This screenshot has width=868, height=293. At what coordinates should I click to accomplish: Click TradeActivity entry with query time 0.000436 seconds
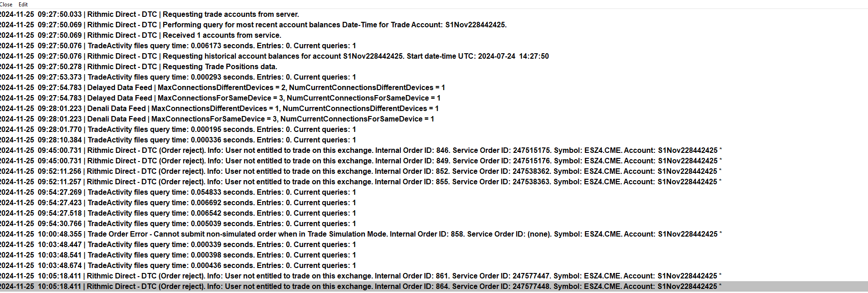point(182,266)
